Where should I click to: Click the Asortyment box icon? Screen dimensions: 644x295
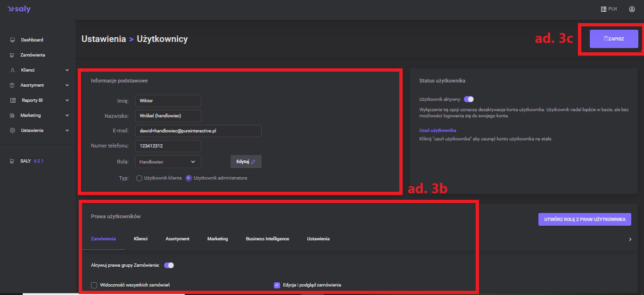click(13, 85)
